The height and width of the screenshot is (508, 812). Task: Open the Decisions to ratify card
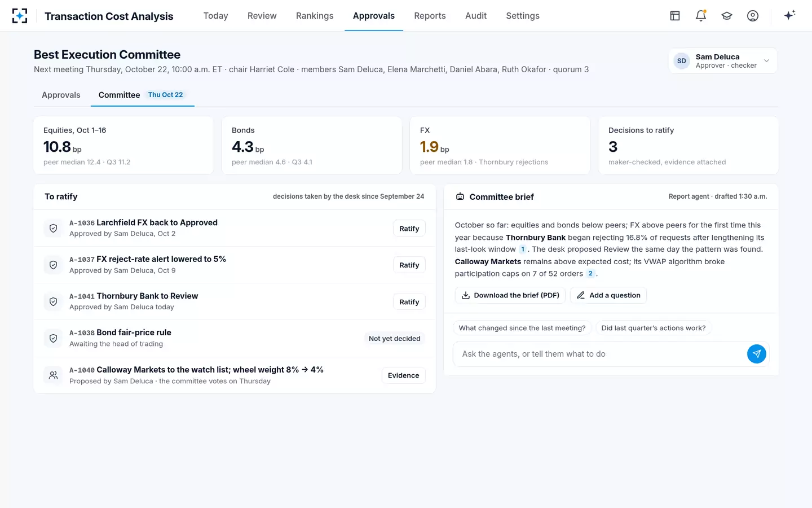click(689, 146)
